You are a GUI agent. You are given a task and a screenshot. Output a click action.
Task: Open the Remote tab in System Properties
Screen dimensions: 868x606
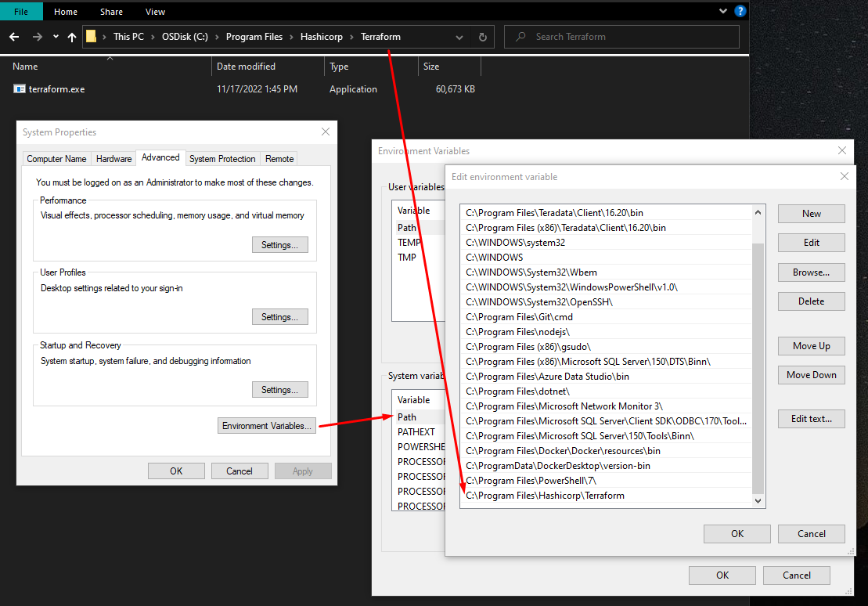click(279, 159)
